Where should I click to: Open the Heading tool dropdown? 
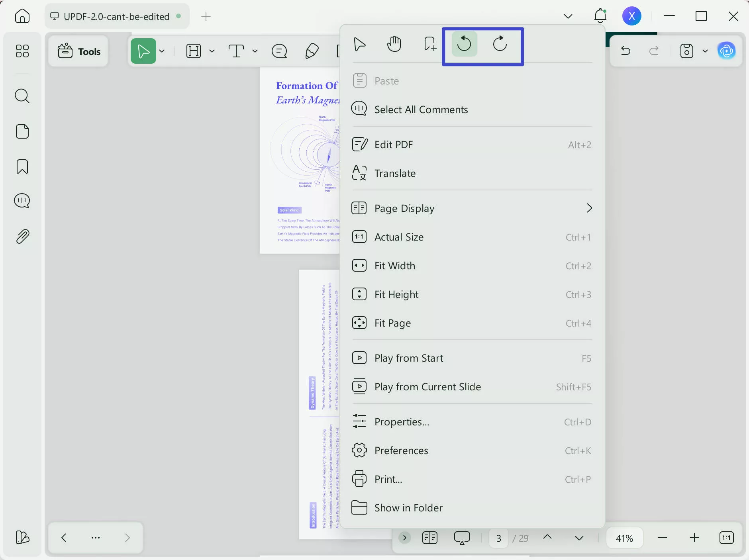pyautogui.click(x=212, y=51)
